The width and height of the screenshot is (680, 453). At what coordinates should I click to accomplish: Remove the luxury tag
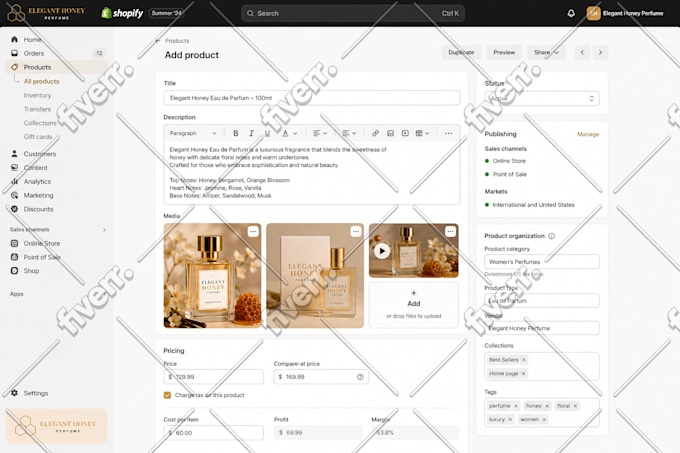510,419
